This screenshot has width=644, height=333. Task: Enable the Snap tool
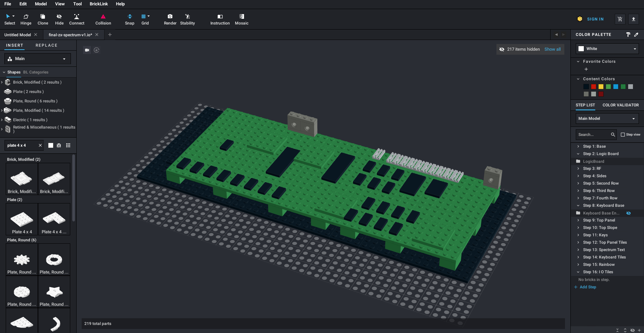click(x=129, y=19)
